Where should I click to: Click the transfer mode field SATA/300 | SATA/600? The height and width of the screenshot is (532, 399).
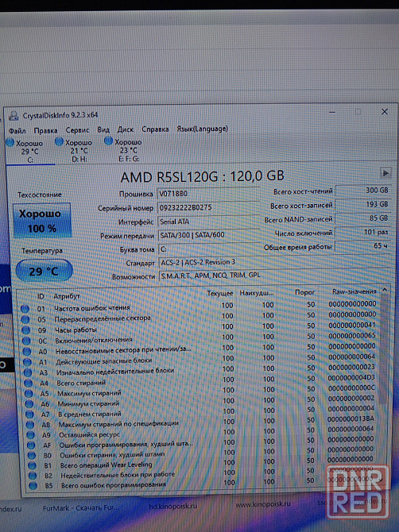click(208, 235)
